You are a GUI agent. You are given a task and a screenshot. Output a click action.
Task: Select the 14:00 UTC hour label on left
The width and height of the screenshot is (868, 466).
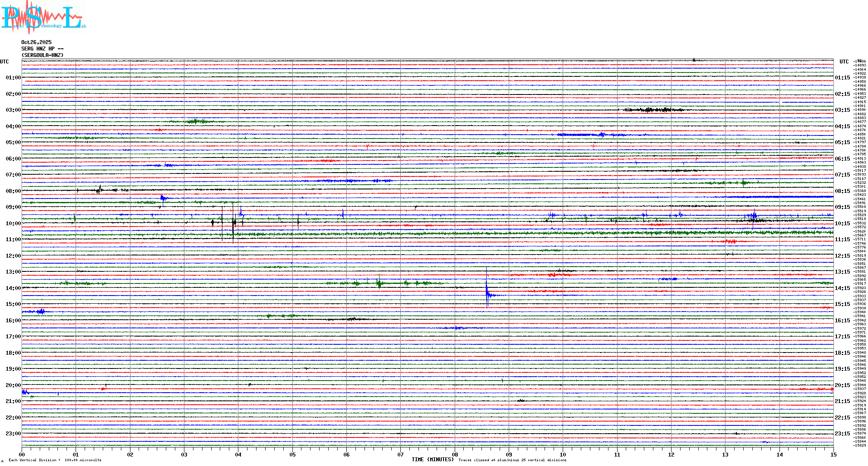coord(13,288)
